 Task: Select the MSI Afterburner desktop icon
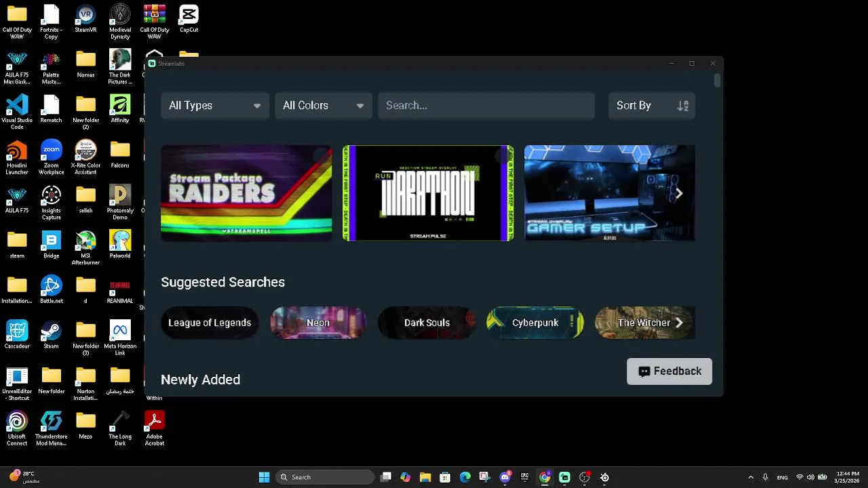click(x=85, y=248)
